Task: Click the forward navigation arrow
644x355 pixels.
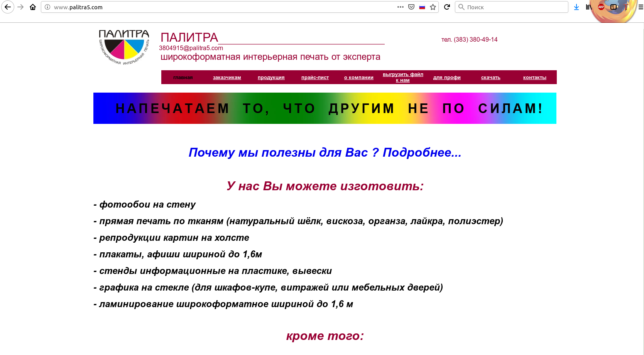Action: tap(20, 7)
